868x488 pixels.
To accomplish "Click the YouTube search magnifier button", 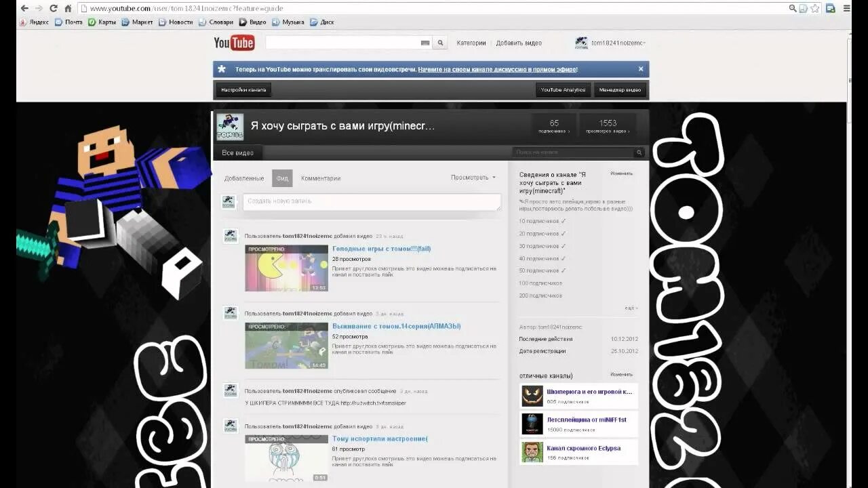I will pyautogui.click(x=440, y=43).
